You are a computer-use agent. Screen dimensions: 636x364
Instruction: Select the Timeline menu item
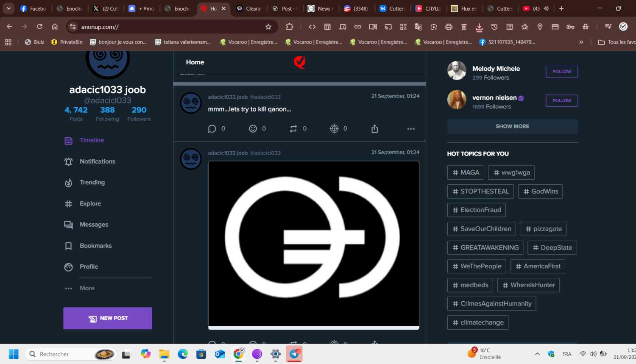[x=92, y=140]
